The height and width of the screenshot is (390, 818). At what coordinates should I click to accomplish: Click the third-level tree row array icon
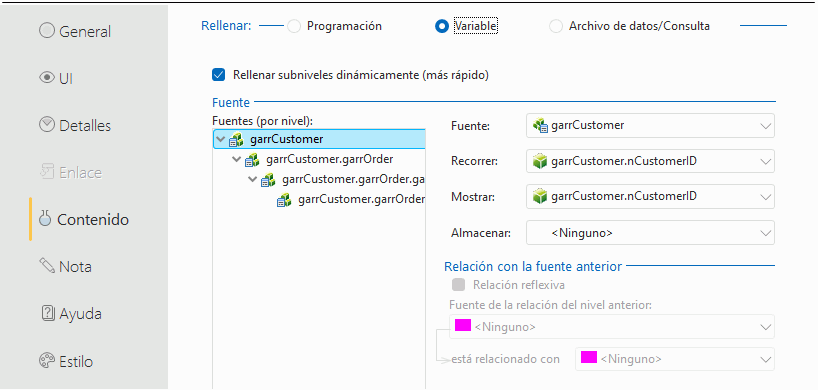[x=268, y=180]
